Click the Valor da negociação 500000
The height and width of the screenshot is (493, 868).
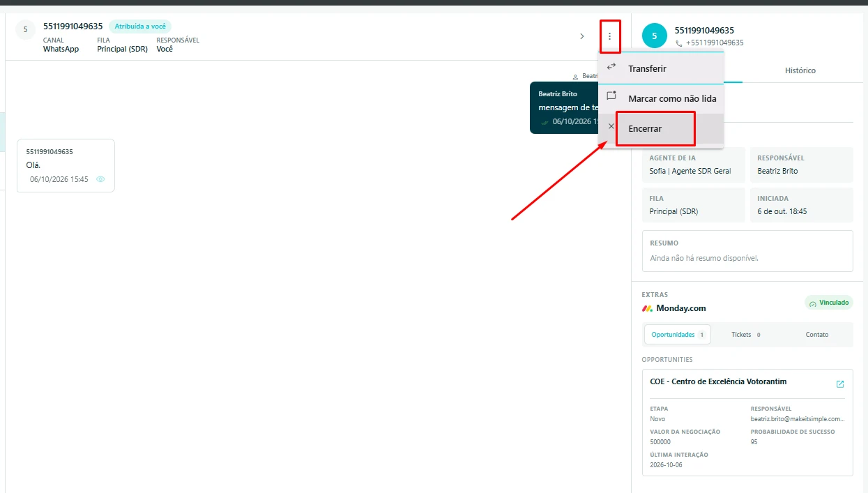click(x=660, y=442)
